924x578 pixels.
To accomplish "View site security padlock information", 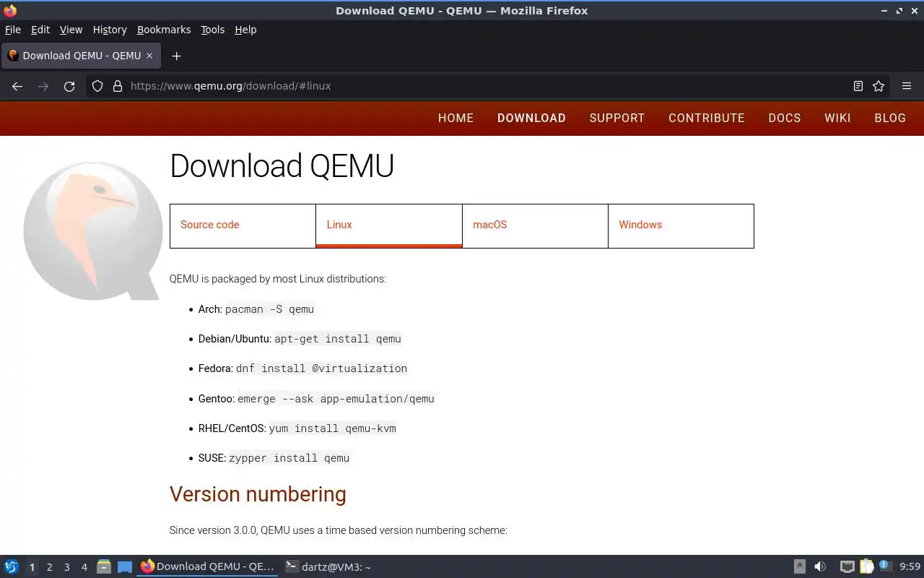I will click(118, 86).
